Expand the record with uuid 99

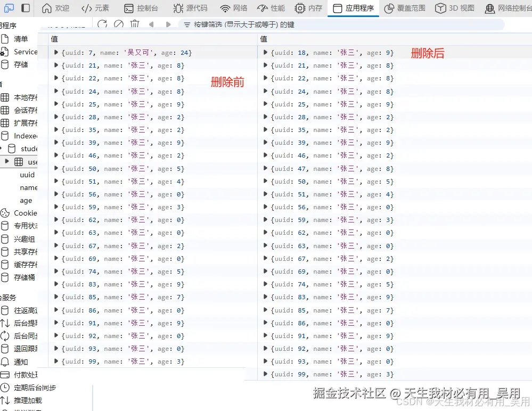[x=55, y=361]
